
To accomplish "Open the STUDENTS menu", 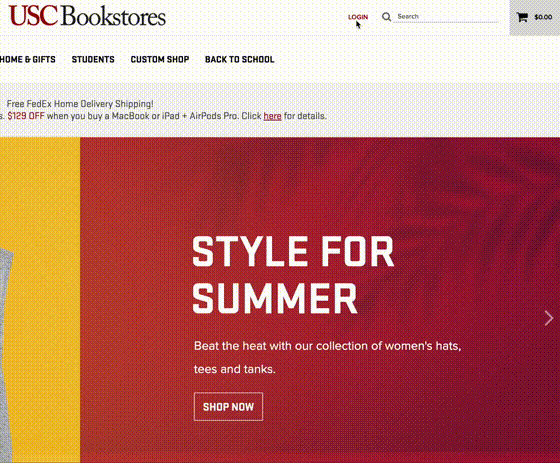I will pos(93,59).
